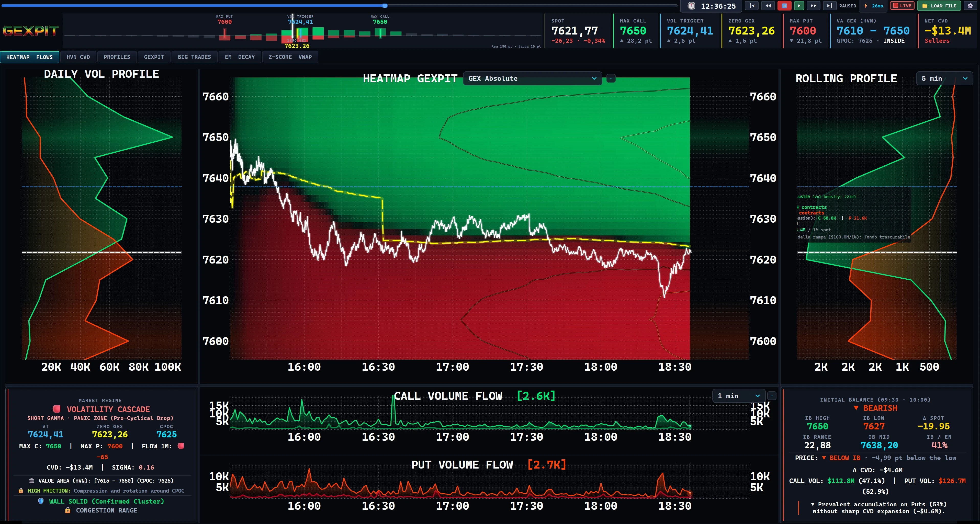This screenshot has width=980, height=524.
Task: Open the rolling profile 5 min dropdown
Action: click(x=944, y=78)
